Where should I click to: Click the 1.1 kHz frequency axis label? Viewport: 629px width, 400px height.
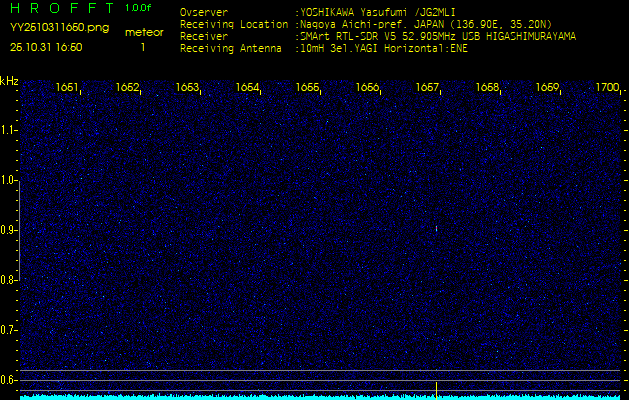tap(9, 130)
